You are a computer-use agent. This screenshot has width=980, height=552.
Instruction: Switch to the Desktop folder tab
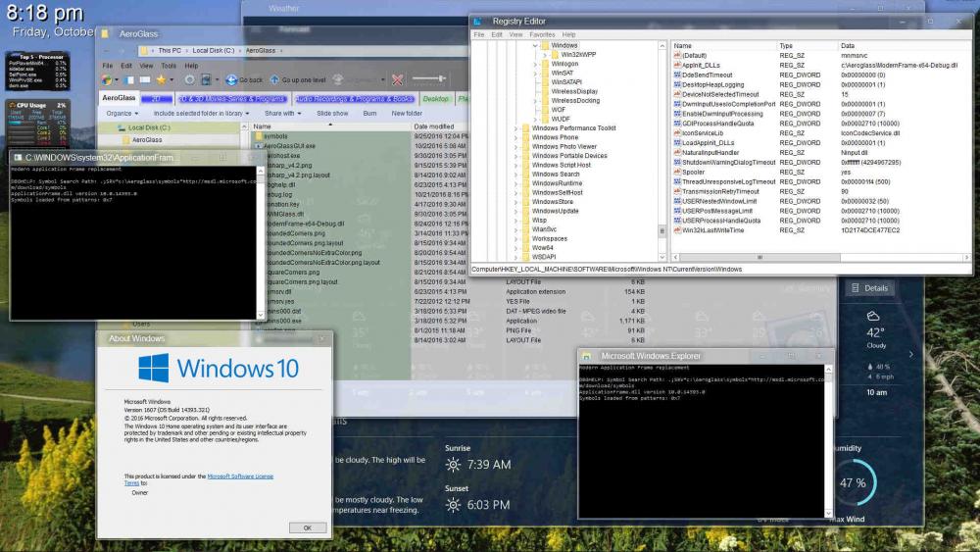(436, 98)
